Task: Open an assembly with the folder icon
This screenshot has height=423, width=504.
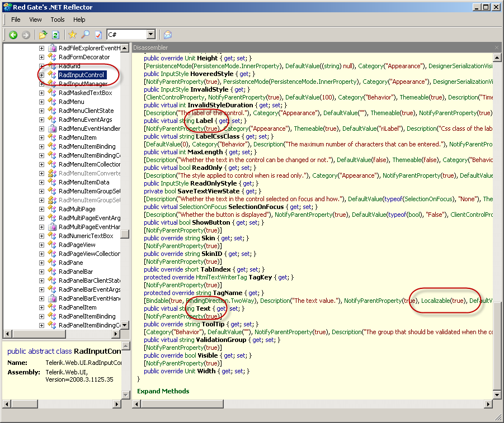Action: tap(43, 35)
